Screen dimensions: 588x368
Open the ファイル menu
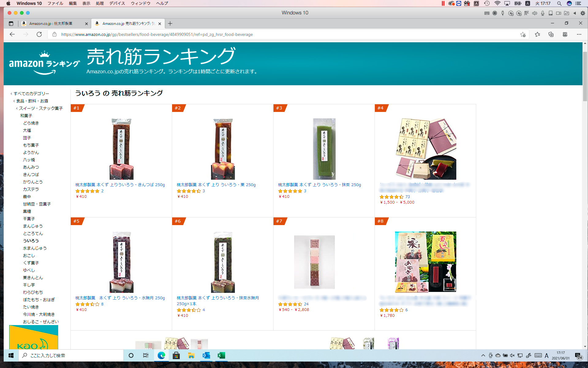(x=55, y=3)
